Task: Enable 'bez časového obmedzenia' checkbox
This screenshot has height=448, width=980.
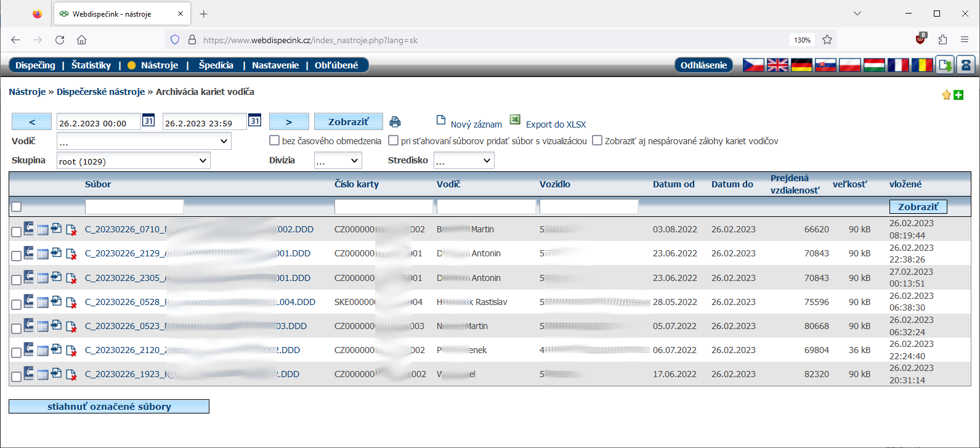Action: (275, 141)
